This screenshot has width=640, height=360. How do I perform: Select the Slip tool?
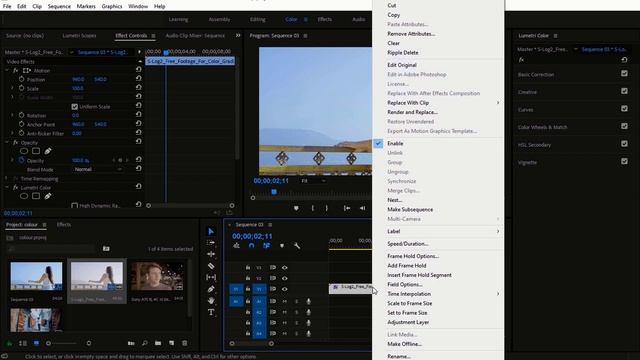[211, 278]
